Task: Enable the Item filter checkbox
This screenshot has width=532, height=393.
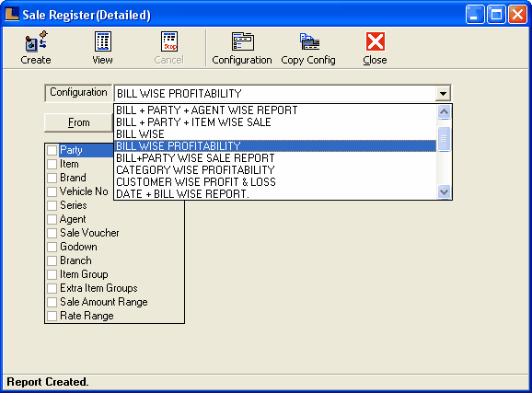Action: click(52, 164)
